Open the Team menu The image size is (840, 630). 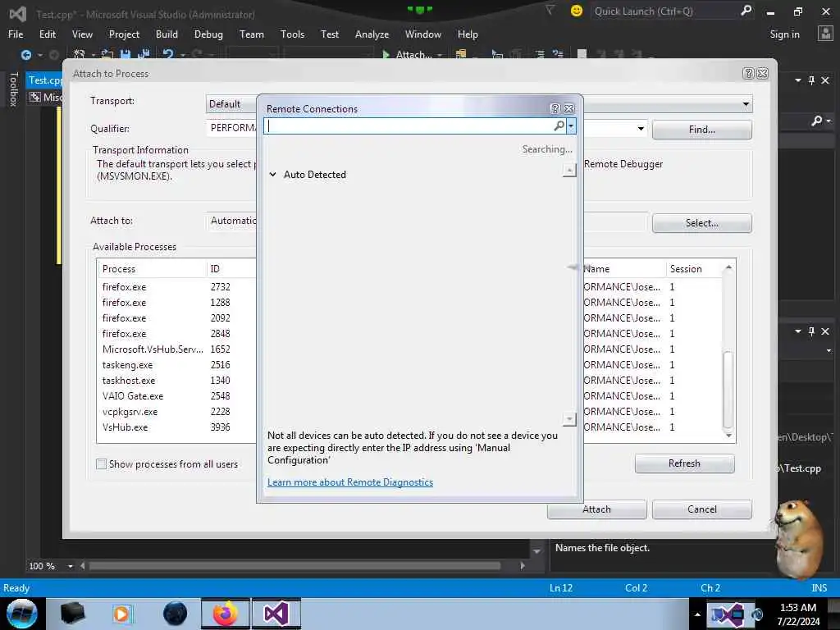point(251,34)
